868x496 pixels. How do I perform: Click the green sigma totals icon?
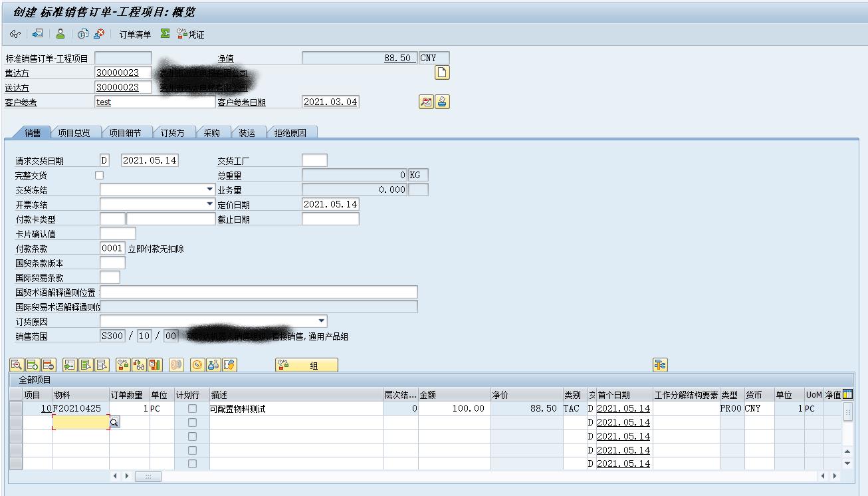(165, 34)
